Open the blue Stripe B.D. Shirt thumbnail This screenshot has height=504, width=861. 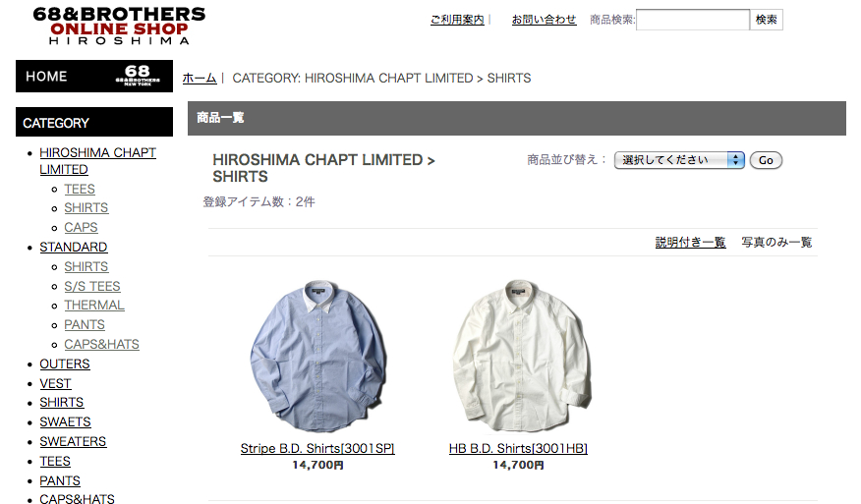click(317, 356)
